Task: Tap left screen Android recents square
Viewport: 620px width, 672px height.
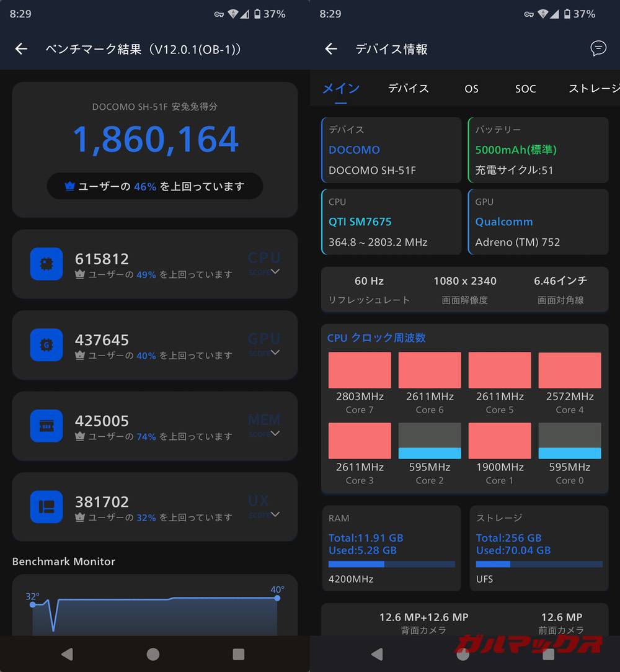Action: click(239, 654)
